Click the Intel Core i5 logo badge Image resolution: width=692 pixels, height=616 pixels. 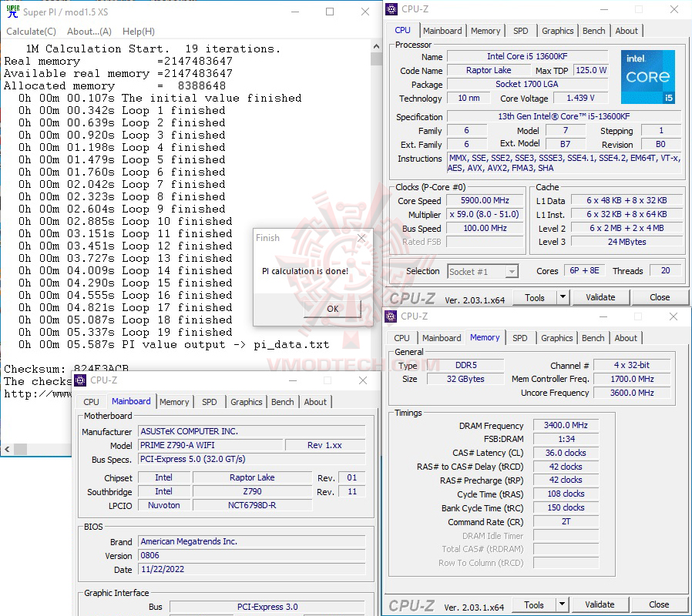[x=647, y=77]
